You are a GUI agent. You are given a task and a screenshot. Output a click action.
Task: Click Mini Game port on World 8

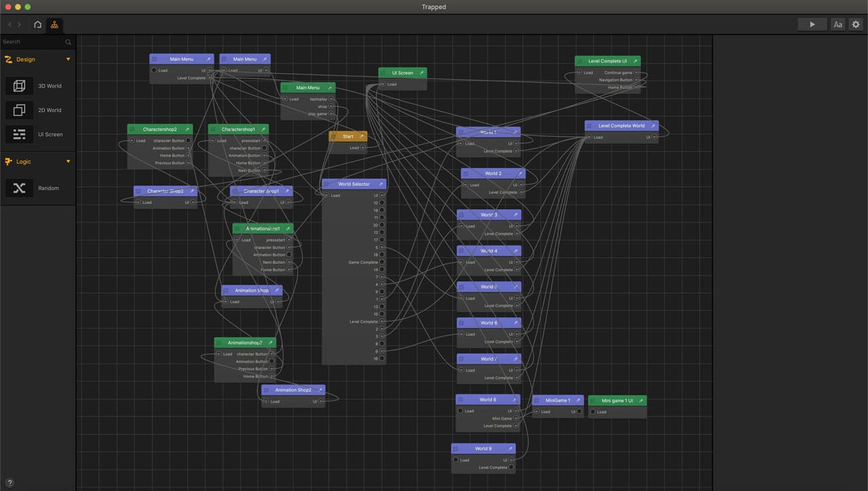[x=517, y=418]
